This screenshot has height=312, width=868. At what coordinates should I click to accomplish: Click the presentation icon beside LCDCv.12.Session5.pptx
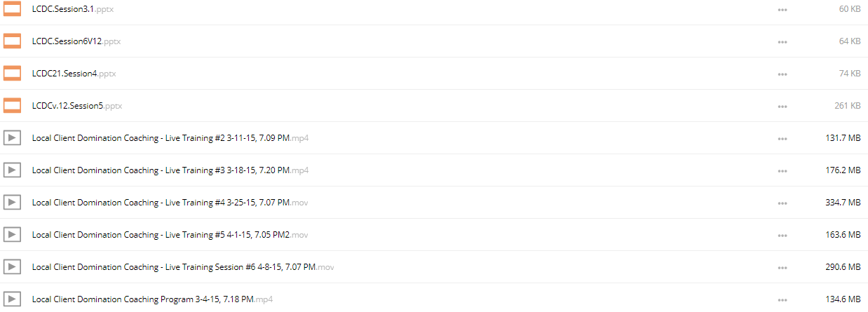pyautogui.click(x=12, y=106)
